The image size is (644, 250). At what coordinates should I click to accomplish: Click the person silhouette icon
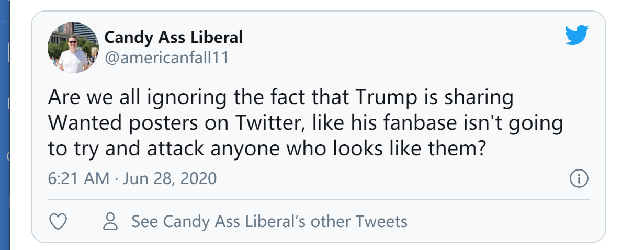point(110,221)
